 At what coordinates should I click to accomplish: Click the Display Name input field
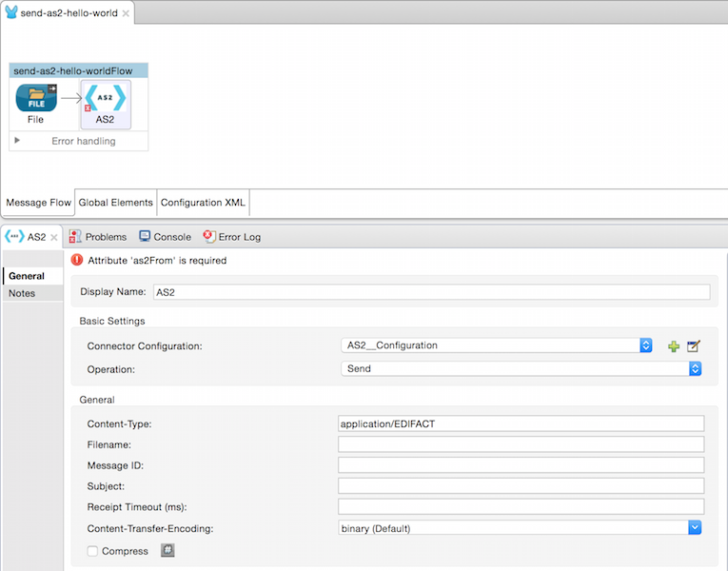pos(432,292)
